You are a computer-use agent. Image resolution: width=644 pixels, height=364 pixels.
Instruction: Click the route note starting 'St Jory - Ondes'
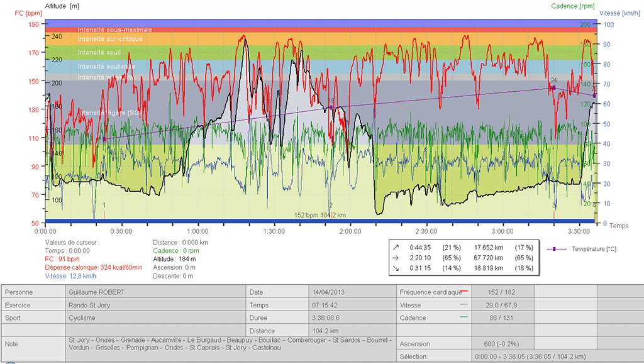231,344
